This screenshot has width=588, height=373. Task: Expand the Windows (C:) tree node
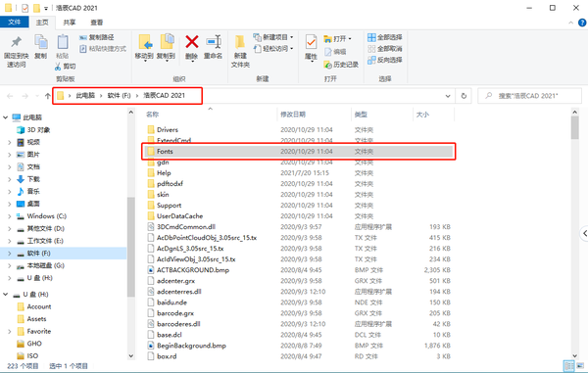tap(10, 216)
